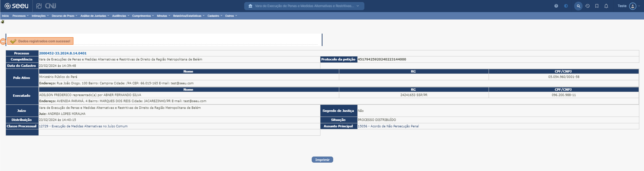Screen dimensions: 644x171
Task: Open the notifications bell icon
Action: 606,6
